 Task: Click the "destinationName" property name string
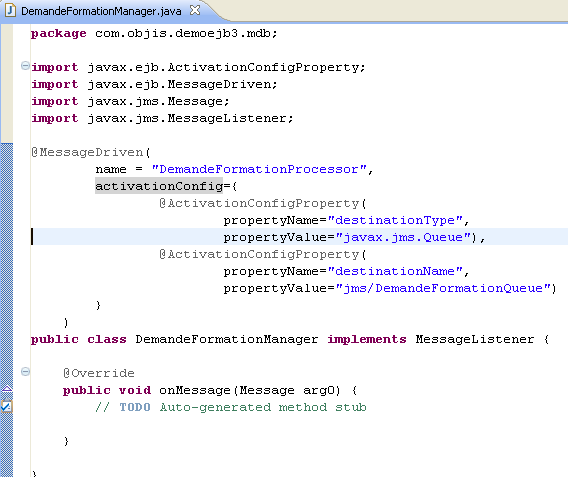point(395,271)
